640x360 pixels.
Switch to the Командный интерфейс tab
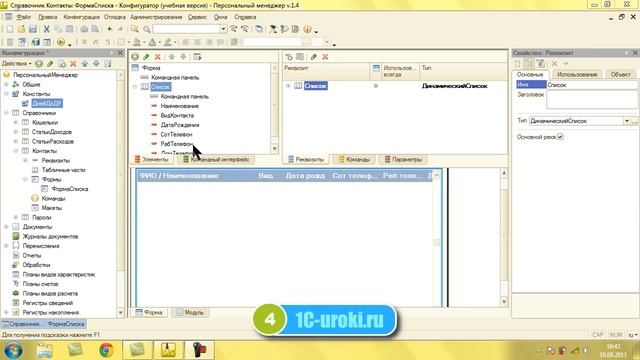point(216,159)
